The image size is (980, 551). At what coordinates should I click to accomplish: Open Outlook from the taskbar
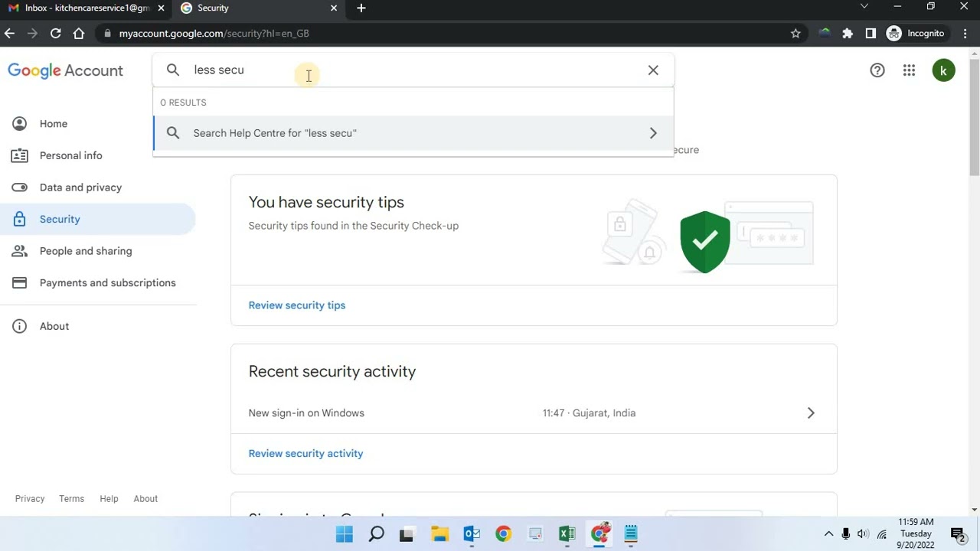click(472, 534)
